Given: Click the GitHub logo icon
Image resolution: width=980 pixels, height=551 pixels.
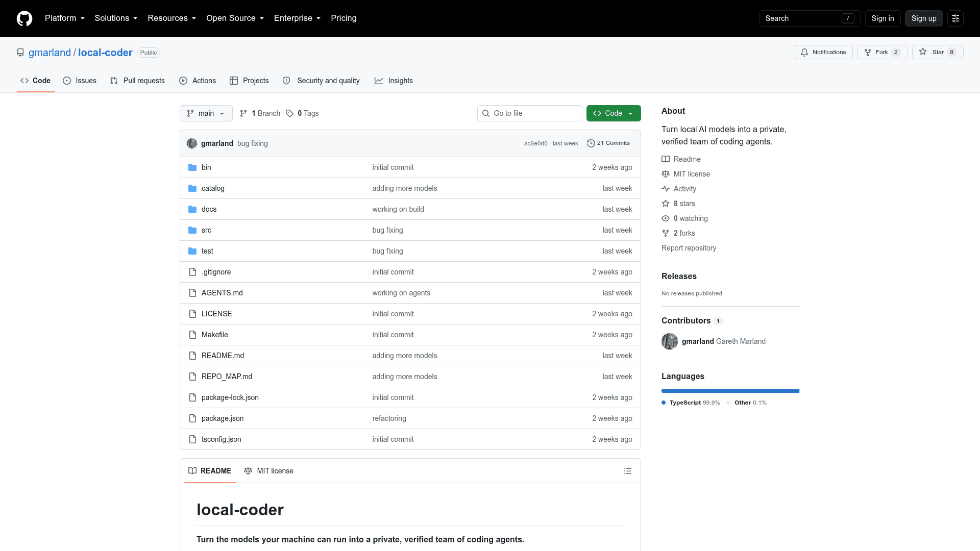Looking at the screenshot, I should [24, 18].
